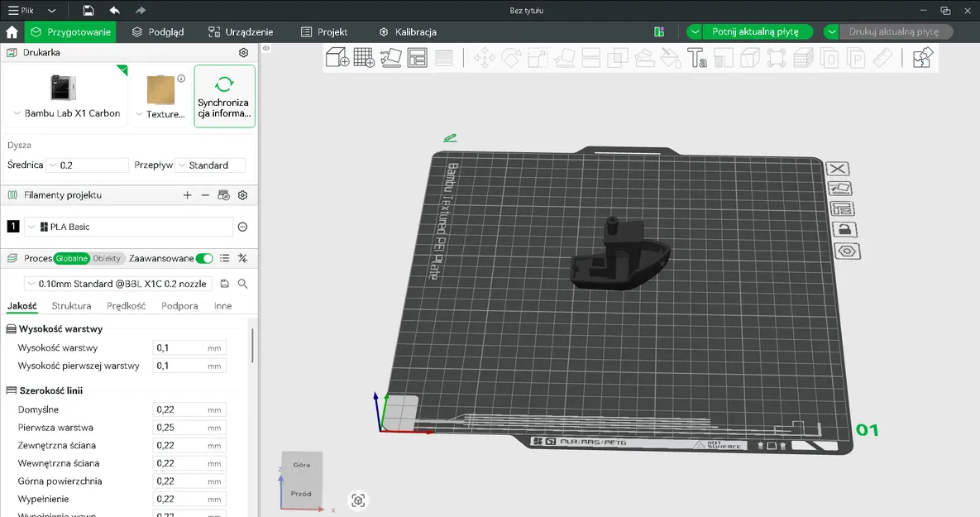The image size is (980, 517).
Task: Disable the Zaawansowane mode toggle
Action: coord(203,258)
